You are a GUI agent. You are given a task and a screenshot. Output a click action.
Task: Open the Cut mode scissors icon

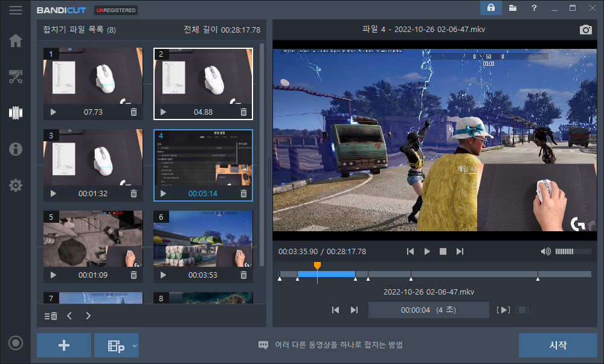[x=16, y=77]
